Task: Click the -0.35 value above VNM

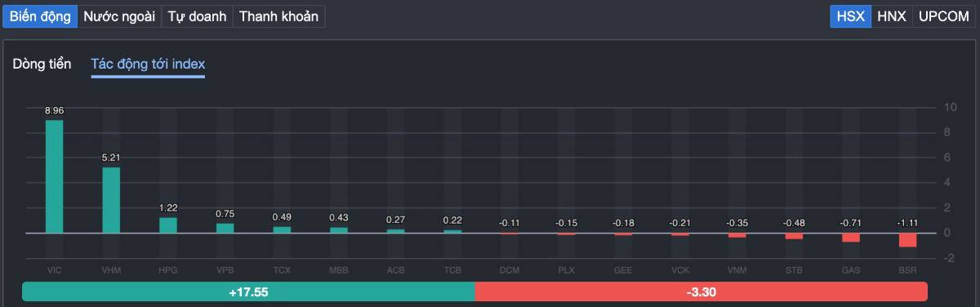Action: [737, 223]
